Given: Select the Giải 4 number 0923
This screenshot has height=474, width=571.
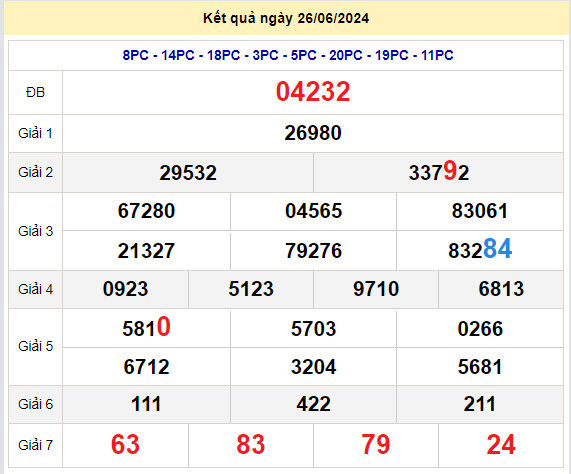Looking at the screenshot, I should click(x=125, y=289).
